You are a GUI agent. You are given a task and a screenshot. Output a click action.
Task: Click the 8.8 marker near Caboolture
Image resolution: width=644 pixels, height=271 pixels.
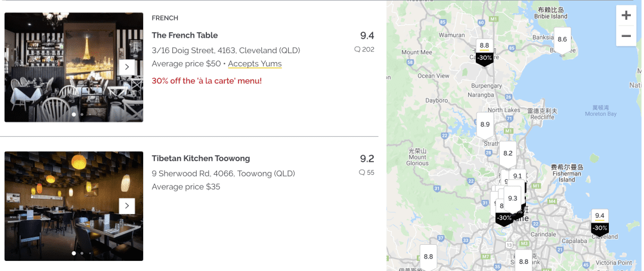point(484,45)
